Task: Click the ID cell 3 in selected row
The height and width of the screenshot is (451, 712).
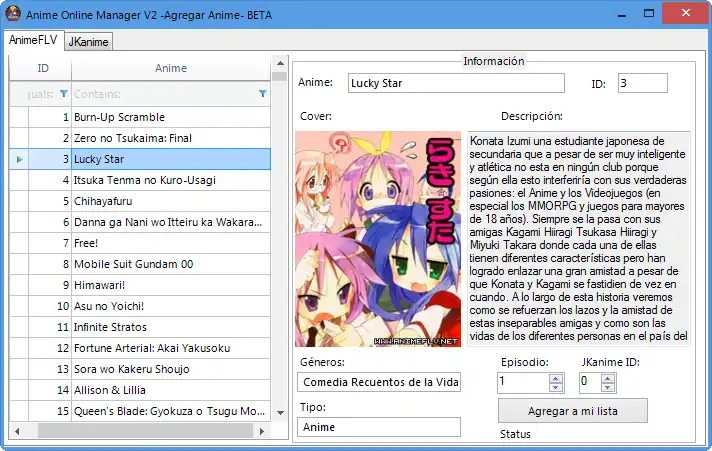Action: (x=49, y=159)
